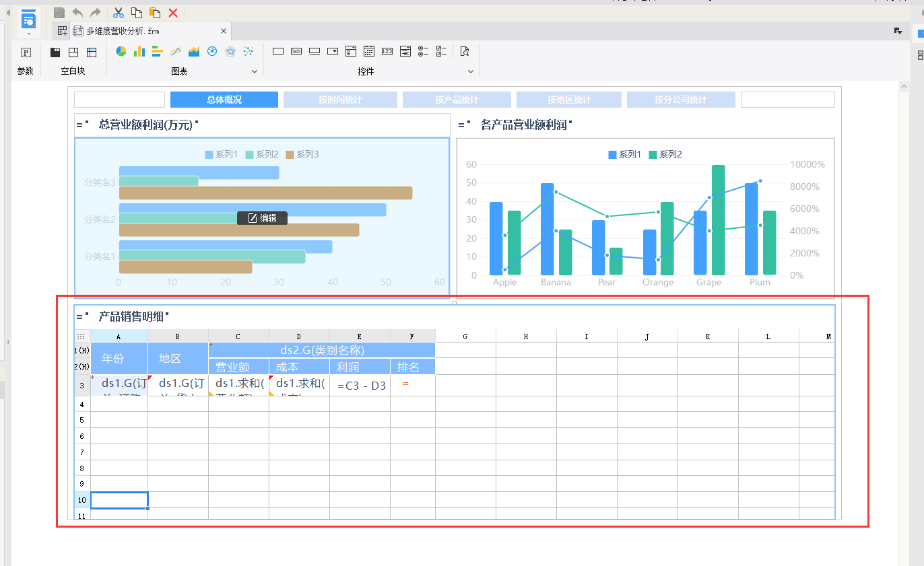Viewport: 924px width, 566px height.
Task: Expand the 图表 chart gallery
Action: coord(255,71)
